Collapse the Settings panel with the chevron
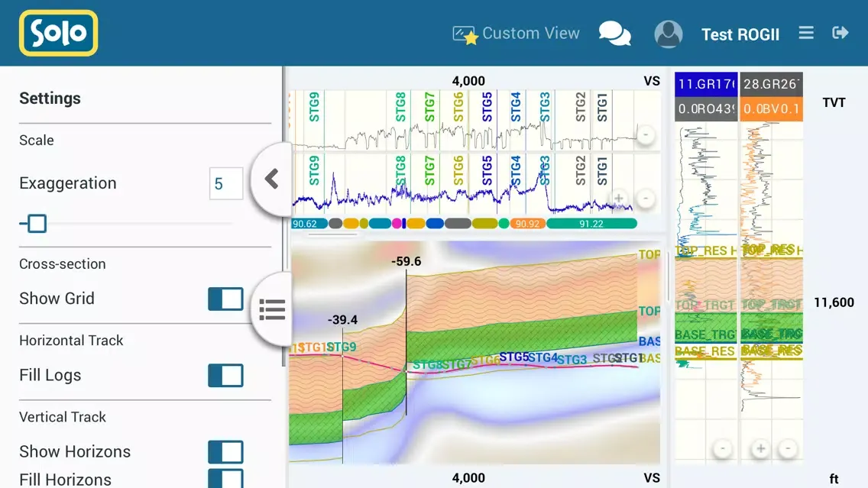The width and height of the screenshot is (868, 488). click(271, 179)
